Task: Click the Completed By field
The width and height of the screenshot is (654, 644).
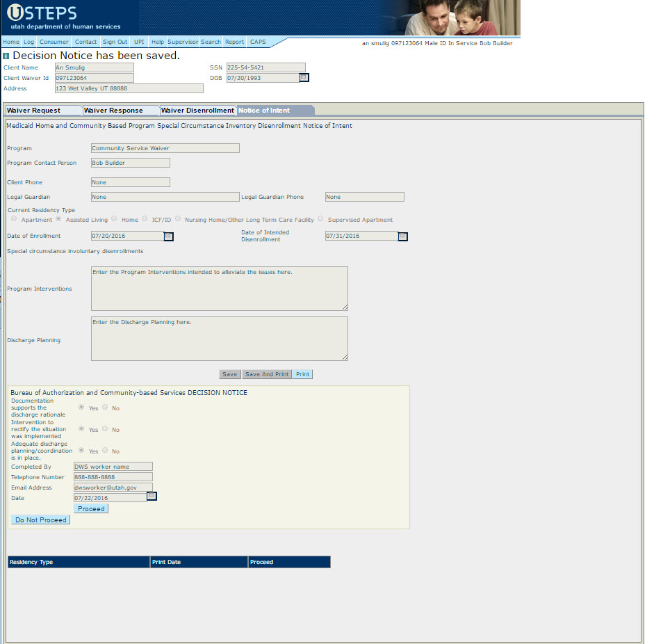Action: tap(113, 467)
